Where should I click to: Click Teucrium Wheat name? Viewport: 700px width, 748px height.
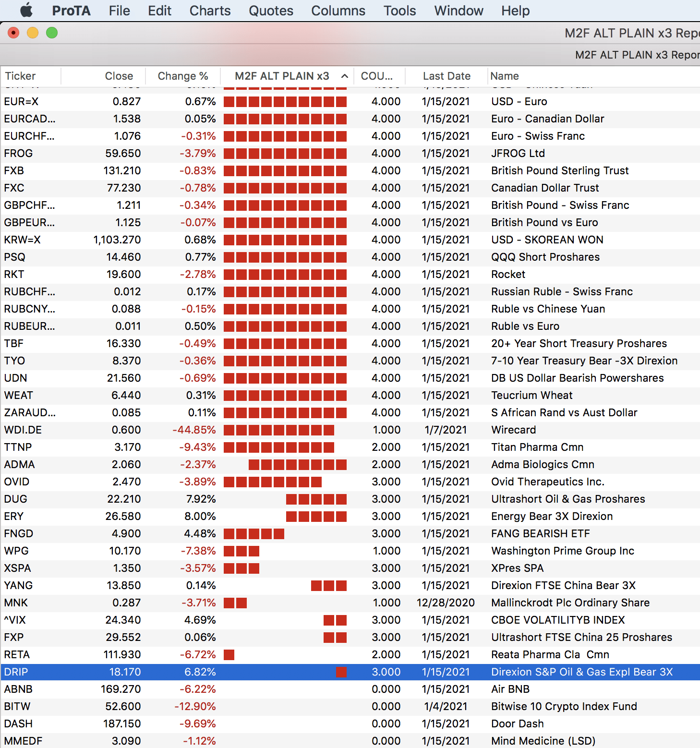click(x=532, y=395)
